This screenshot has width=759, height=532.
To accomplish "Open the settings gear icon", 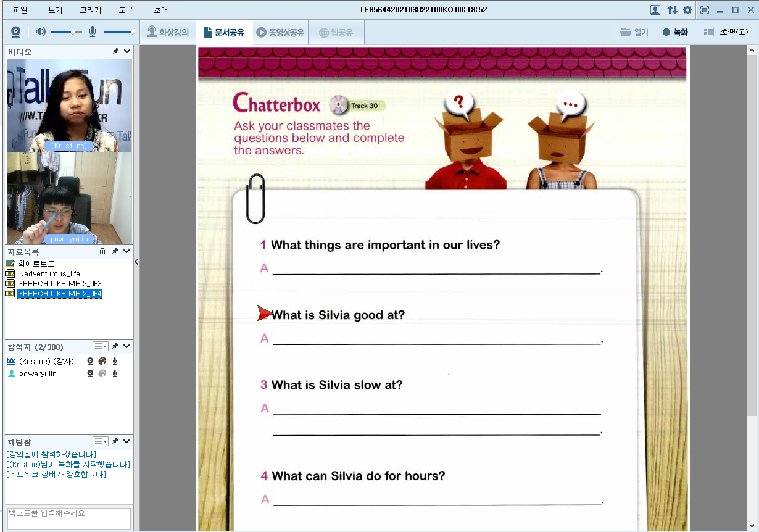I will pos(687,10).
